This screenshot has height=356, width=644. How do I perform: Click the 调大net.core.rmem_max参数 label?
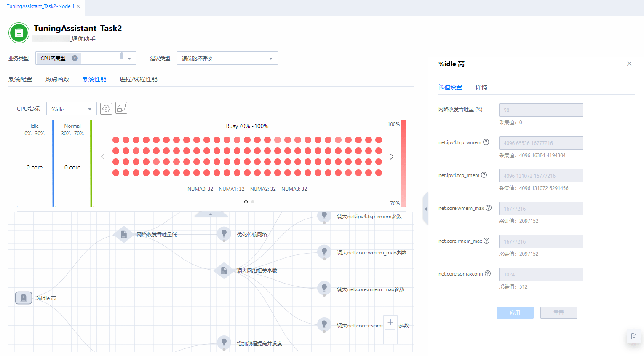pos(371,289)
